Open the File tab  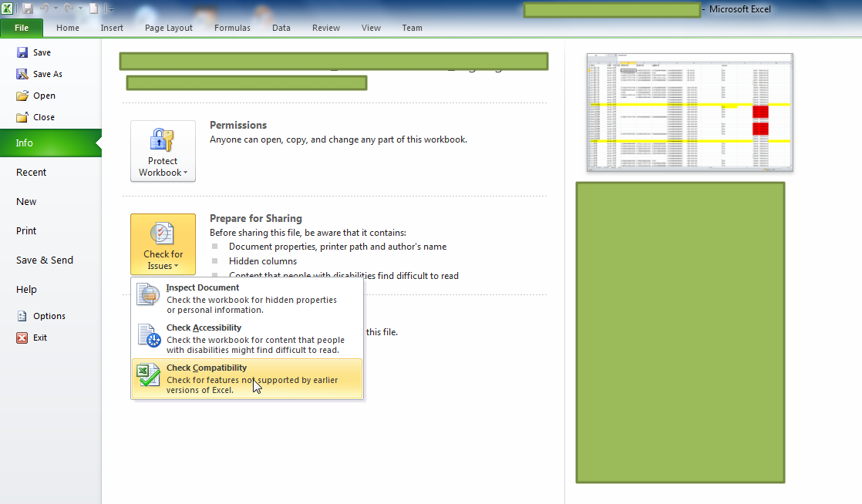[22, 28]
